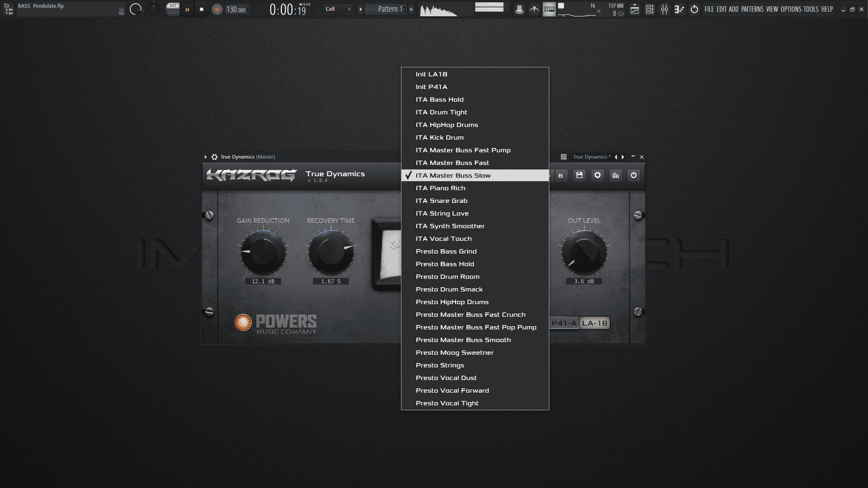
Task: Choose ITA Drum Tight preset
Action: (x=475, y=112)
